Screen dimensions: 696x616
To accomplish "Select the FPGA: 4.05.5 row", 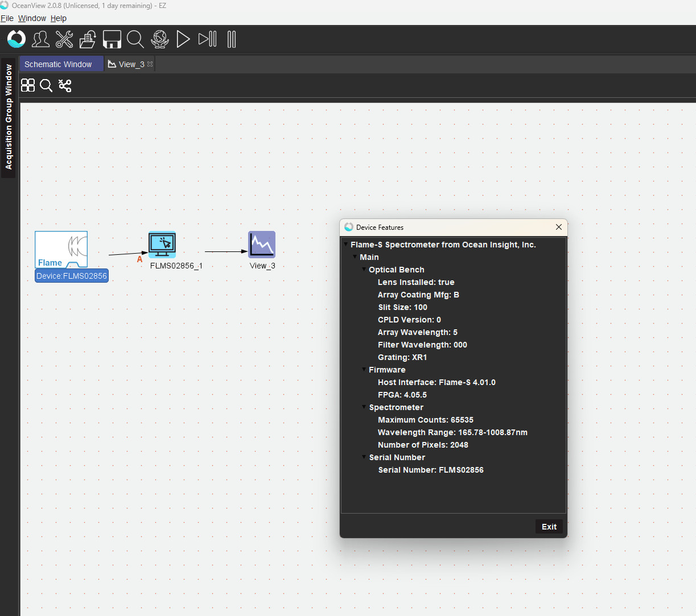I will [x=402, y=395].
